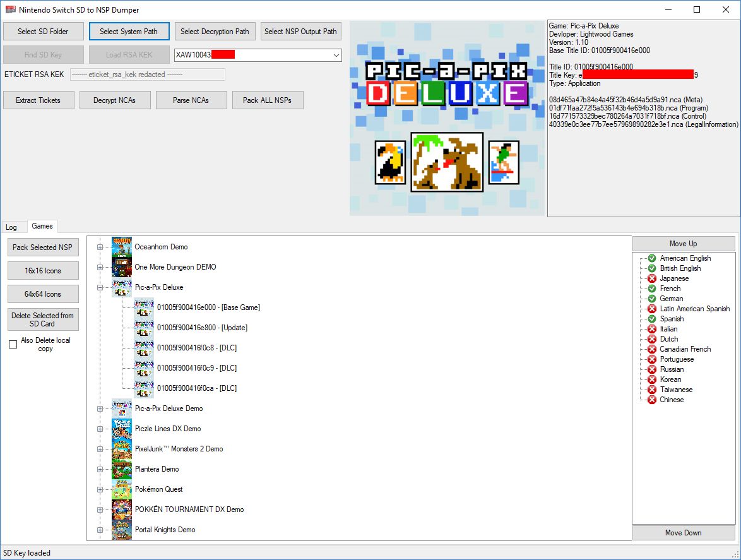Click the Base Game entry icon
This screenshot has width=741, height=560.
click(144, 307)
